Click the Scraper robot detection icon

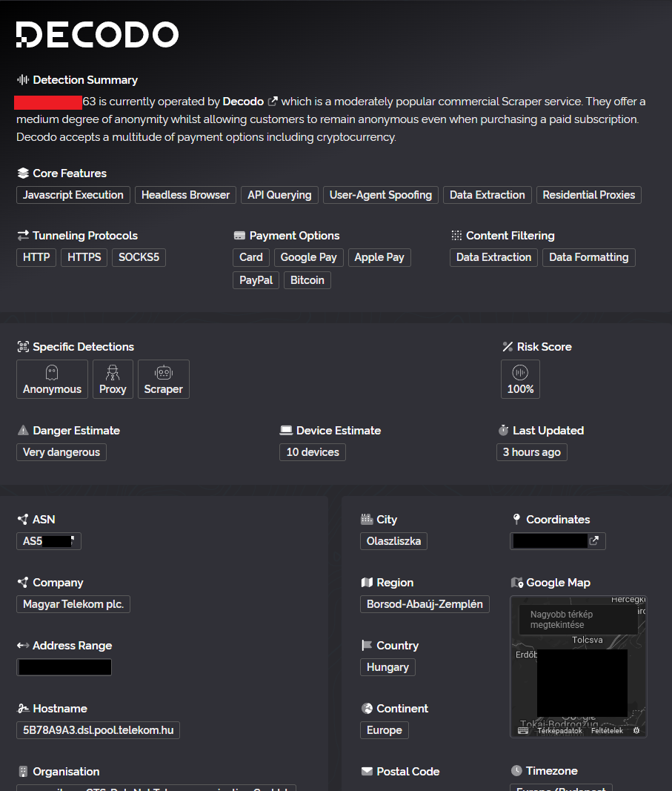pos(164,373)
